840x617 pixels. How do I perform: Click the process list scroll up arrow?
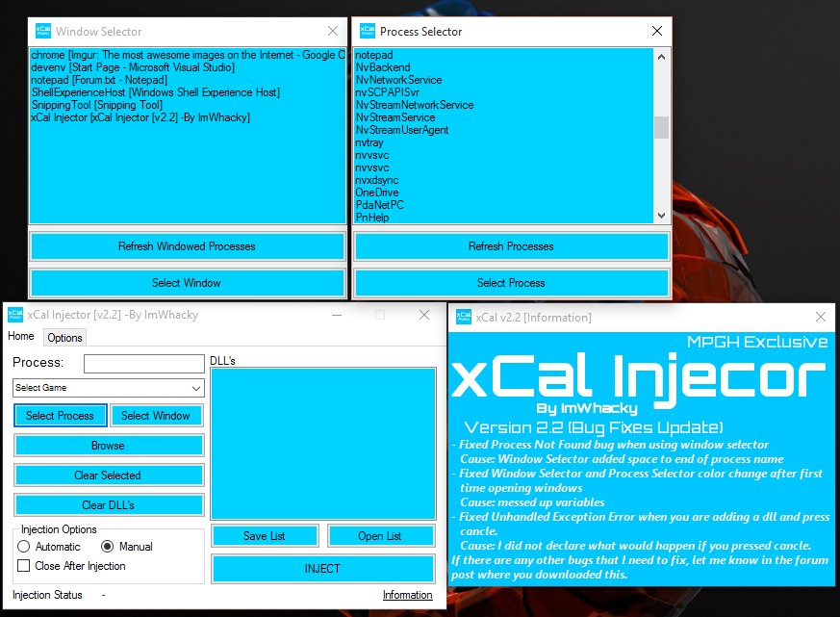coord(662,57)
